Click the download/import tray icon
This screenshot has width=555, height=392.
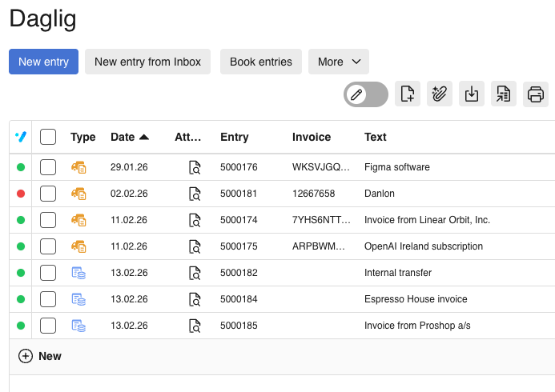(472, 94)
